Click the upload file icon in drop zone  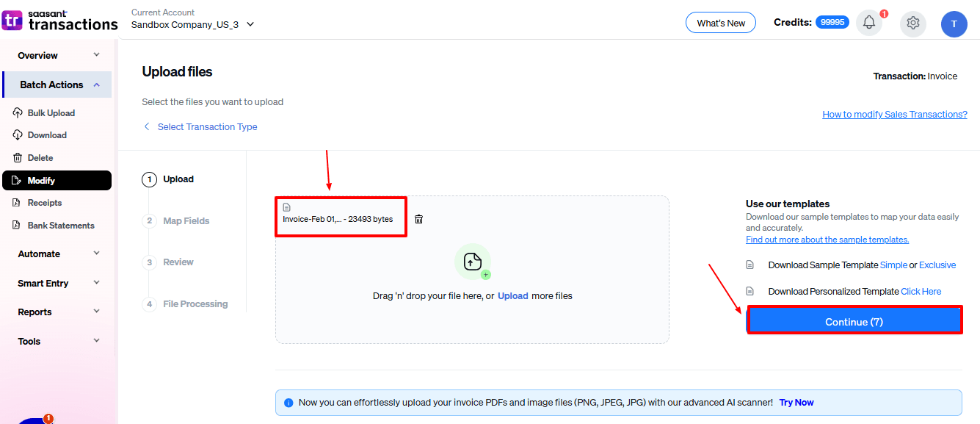point(473,262)
